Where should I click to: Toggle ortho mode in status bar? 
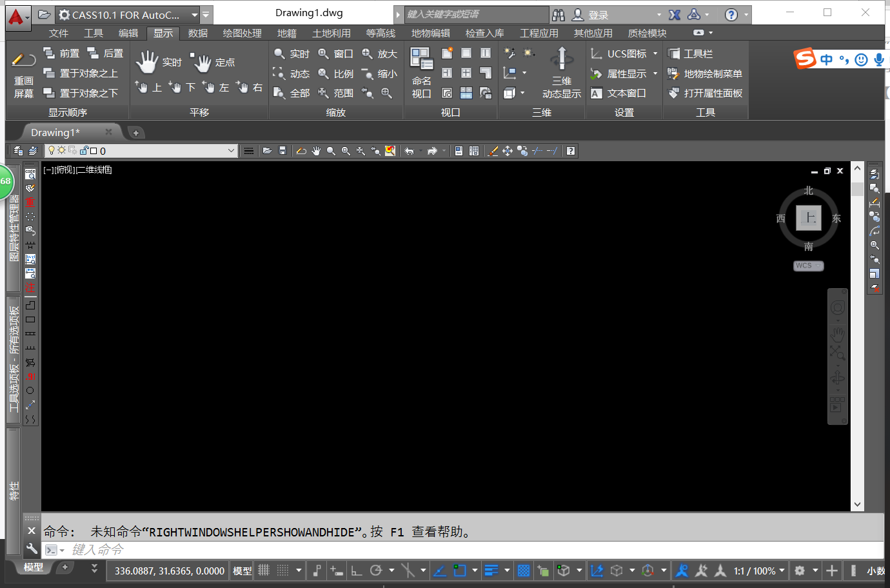coord(356,571)
